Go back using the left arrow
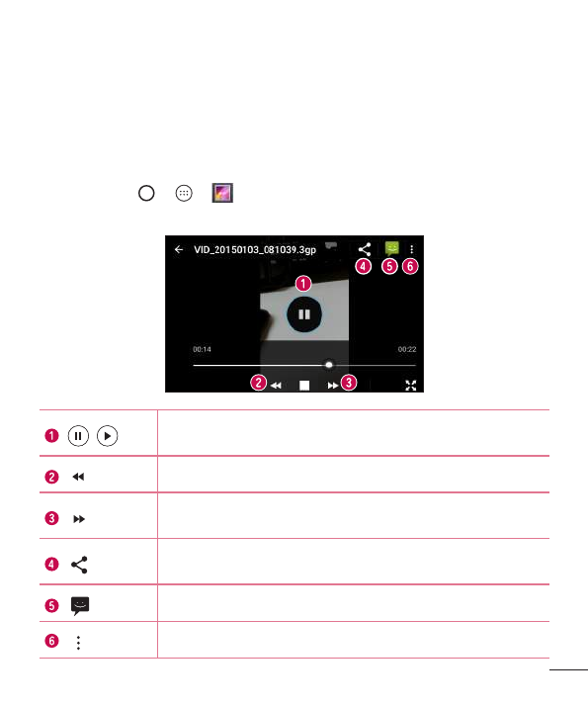 179,249
